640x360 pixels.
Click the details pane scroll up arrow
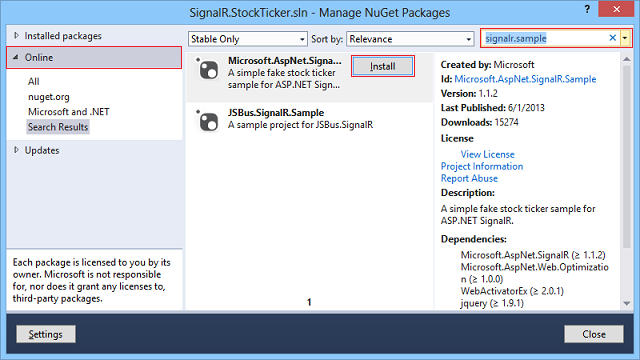click(627, 59)
